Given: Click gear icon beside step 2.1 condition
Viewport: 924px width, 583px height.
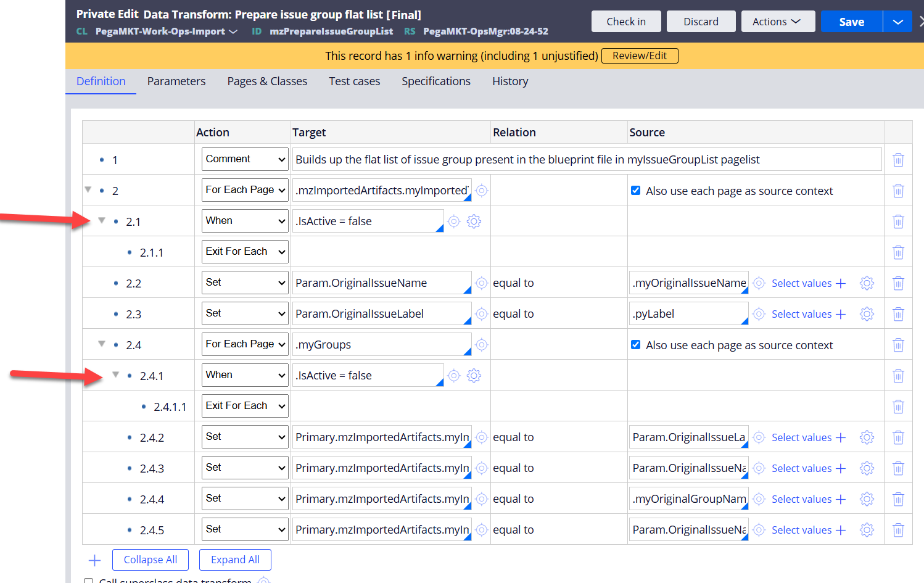Looking at the screenshot, I should coord(474,221).
